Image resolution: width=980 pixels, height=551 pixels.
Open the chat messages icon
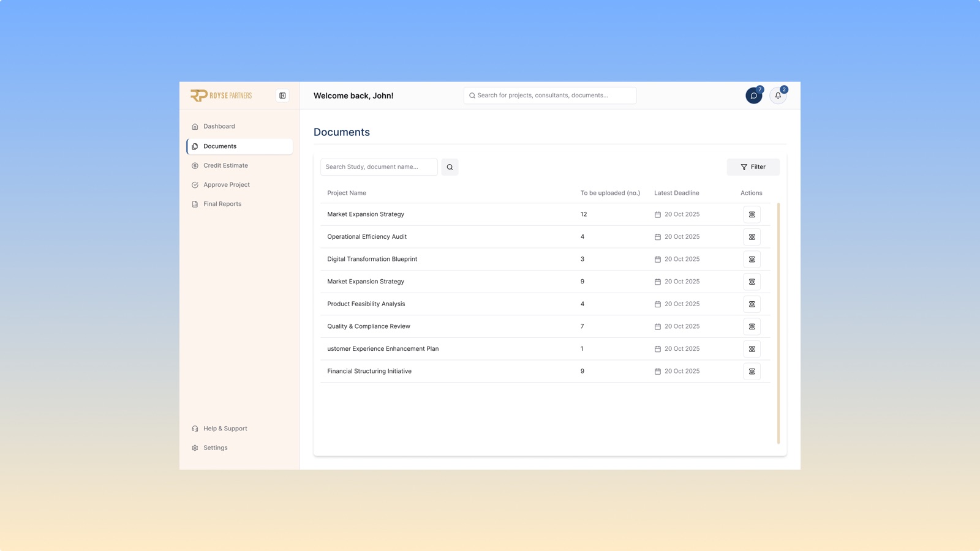pyautogui.click(x=753, y=96)
